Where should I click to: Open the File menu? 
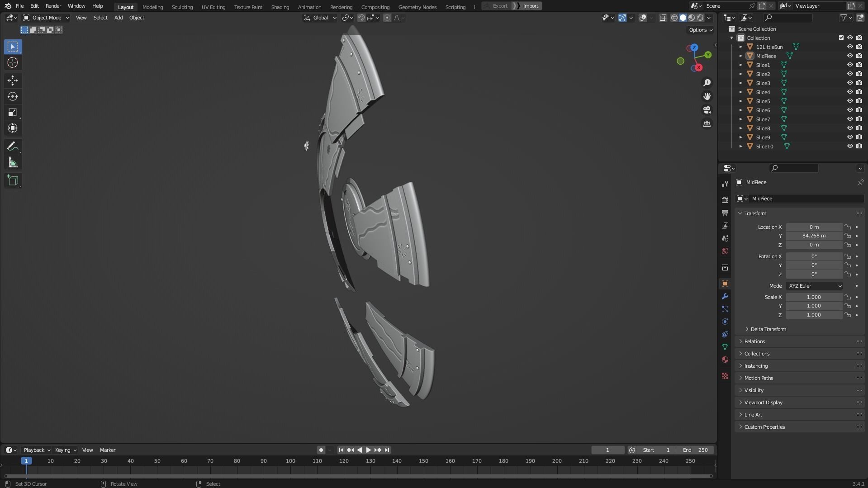[x=19, y=6]
